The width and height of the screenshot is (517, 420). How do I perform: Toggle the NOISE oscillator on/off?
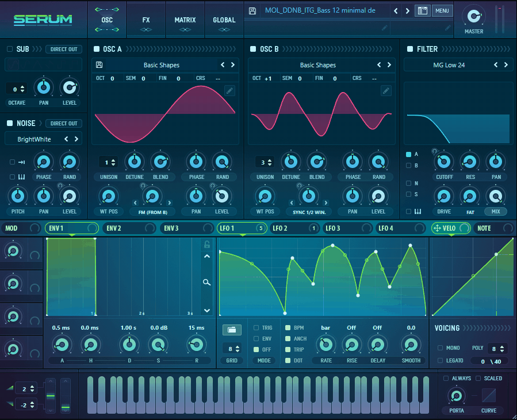click(10, 123)
